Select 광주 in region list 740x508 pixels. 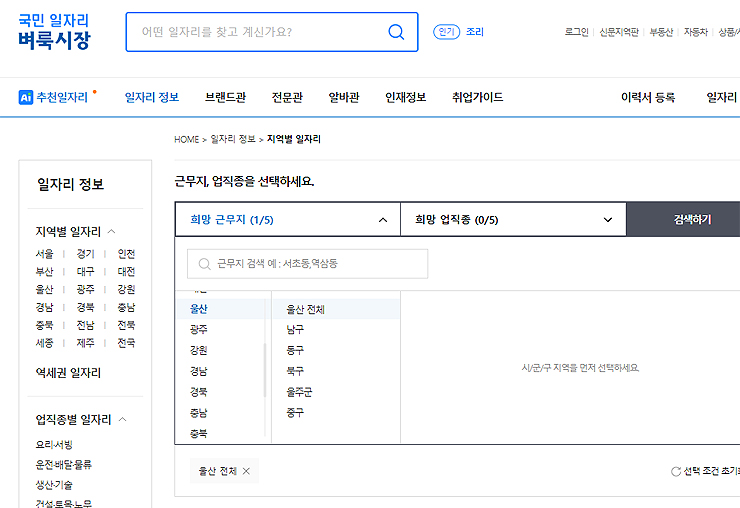pyautogui.click(x=198, y=330)
